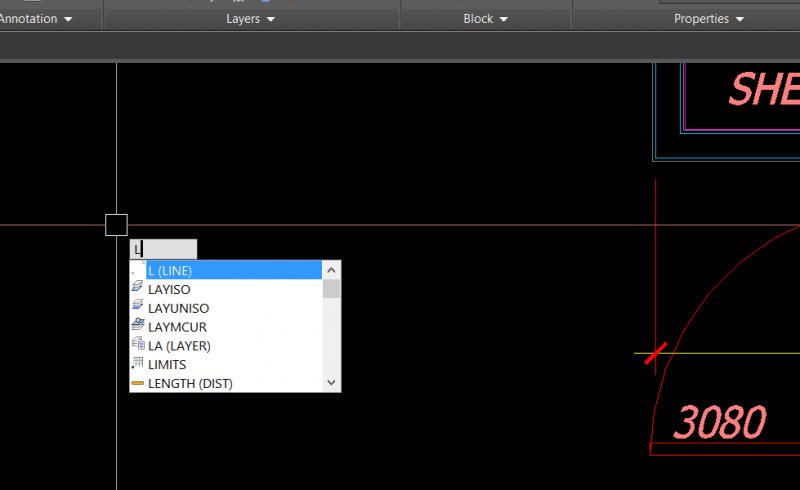Click the suggestion list scrollbar thumb

coord(331,289)
